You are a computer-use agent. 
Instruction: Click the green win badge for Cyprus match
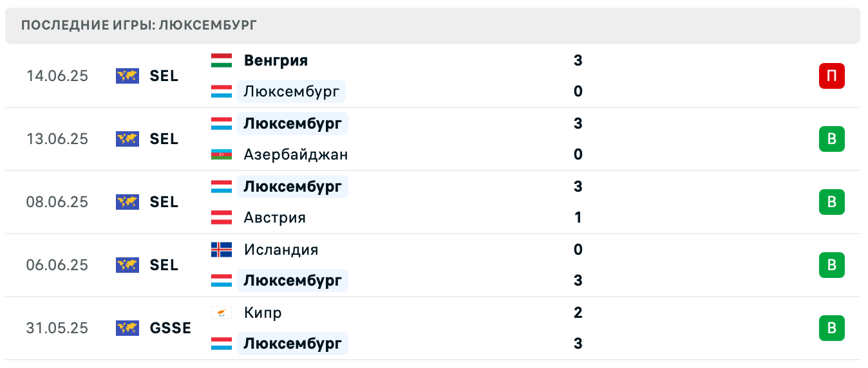pos(831,328)
